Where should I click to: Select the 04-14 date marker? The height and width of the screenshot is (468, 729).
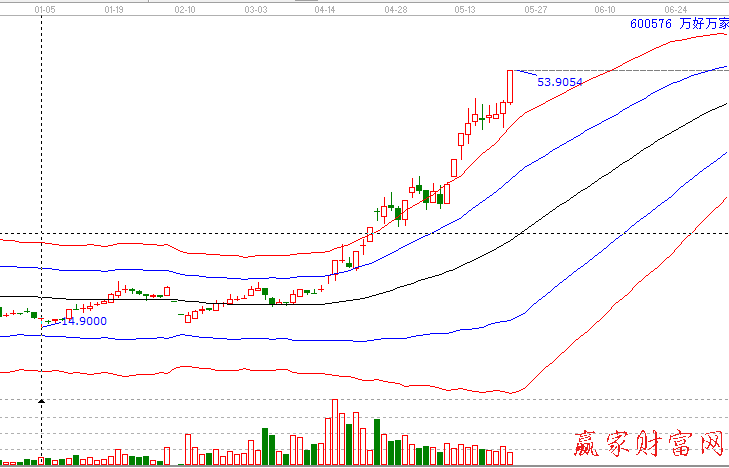coord(325,8)
